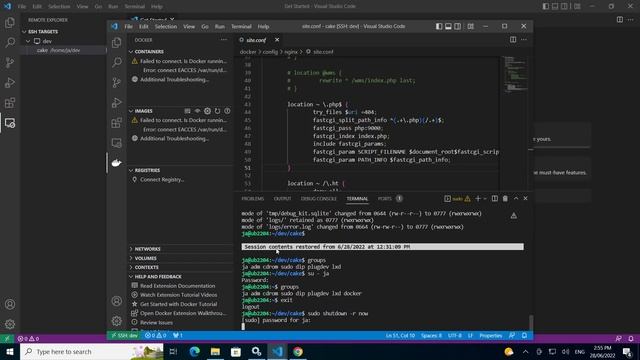This screenshot has height=360, width=640.
Task: Open Get Started with Docker Tutorial
Action: [179, 304]
